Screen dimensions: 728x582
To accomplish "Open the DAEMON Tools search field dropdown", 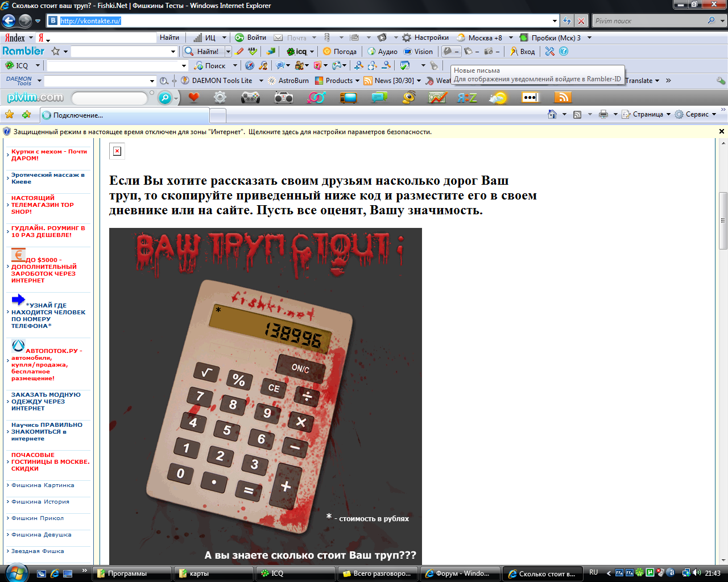I will pos(152,81).
